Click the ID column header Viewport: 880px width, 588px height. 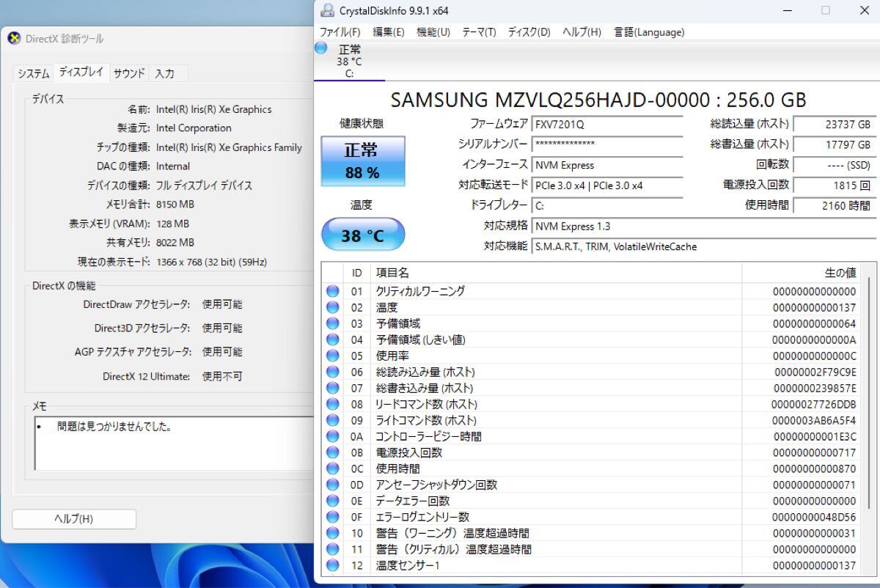(x=356, y=273)
